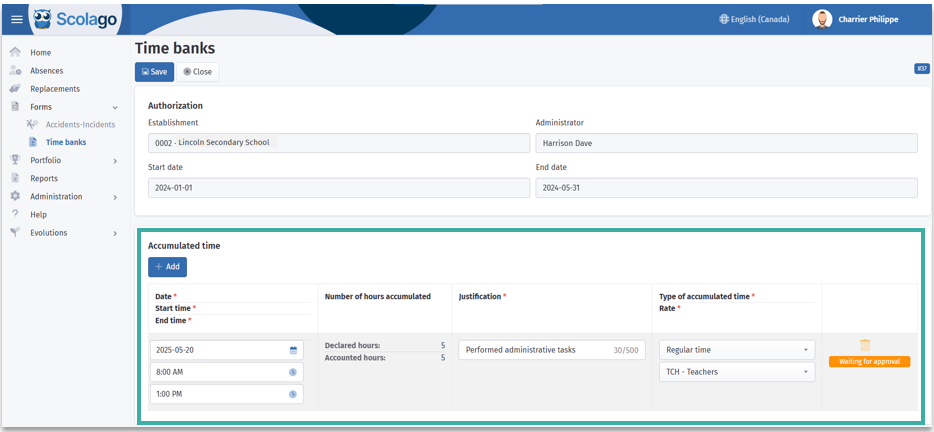
Task: Open the calendar picker for Date
Action: (293, 350)
